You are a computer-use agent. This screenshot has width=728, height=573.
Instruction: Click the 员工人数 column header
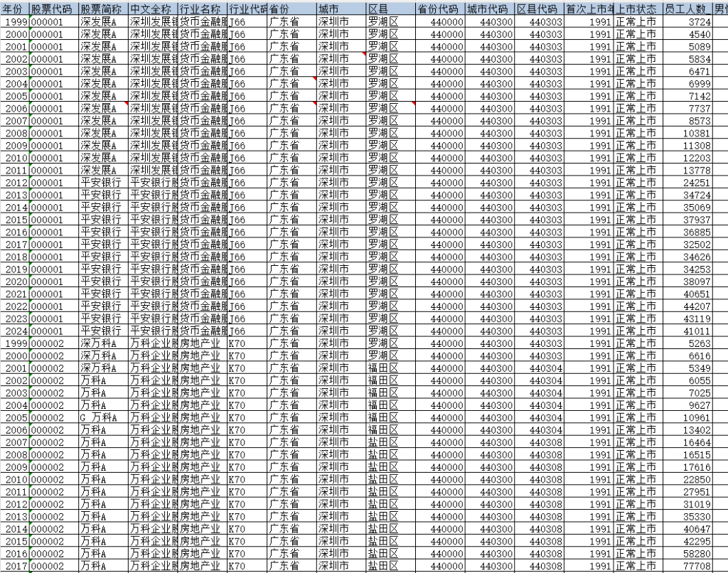[x=687, y=9]
